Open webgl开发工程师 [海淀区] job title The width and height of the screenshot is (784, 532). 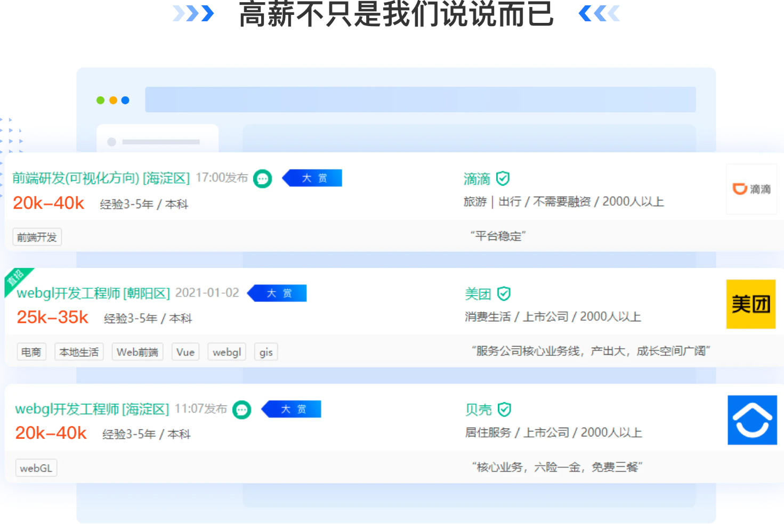click(x=92, y=409)
